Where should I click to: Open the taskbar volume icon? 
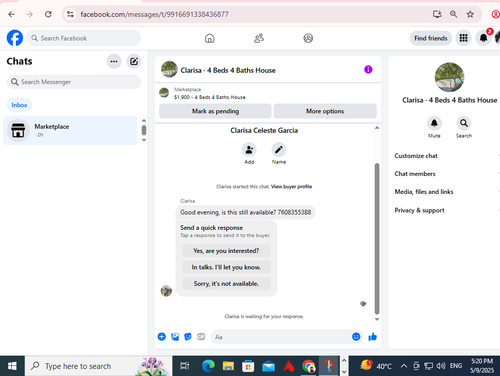click(x=441, y=366)
